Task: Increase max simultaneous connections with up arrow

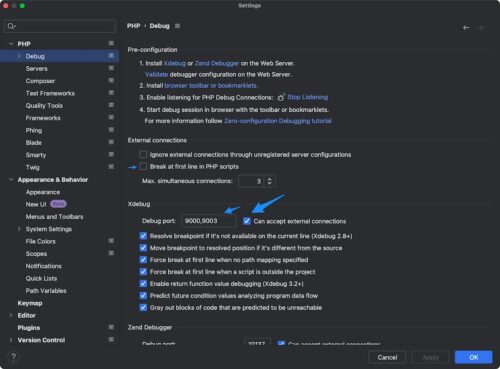Action: point(269,179)
